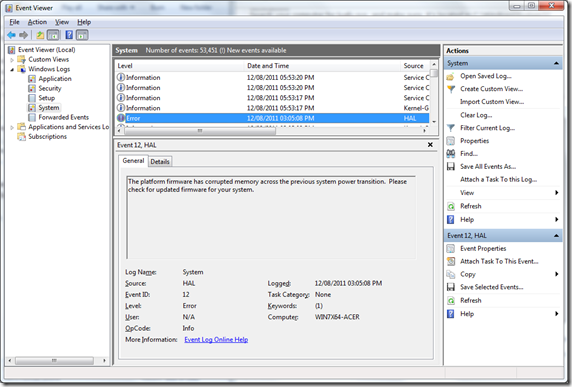This screenshot has height=387, width=572.
Task: Click tree pane horizontal scrollbar right arrow
Action: 104,361
